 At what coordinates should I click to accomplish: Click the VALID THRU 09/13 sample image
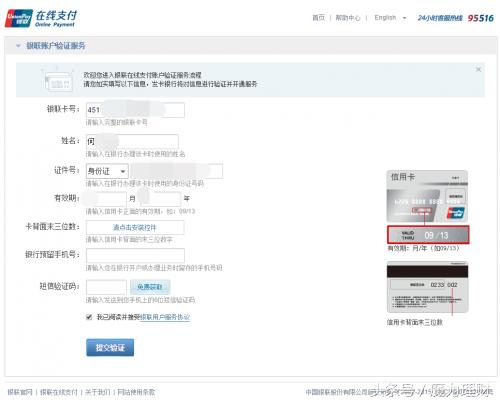click(428, 235)
